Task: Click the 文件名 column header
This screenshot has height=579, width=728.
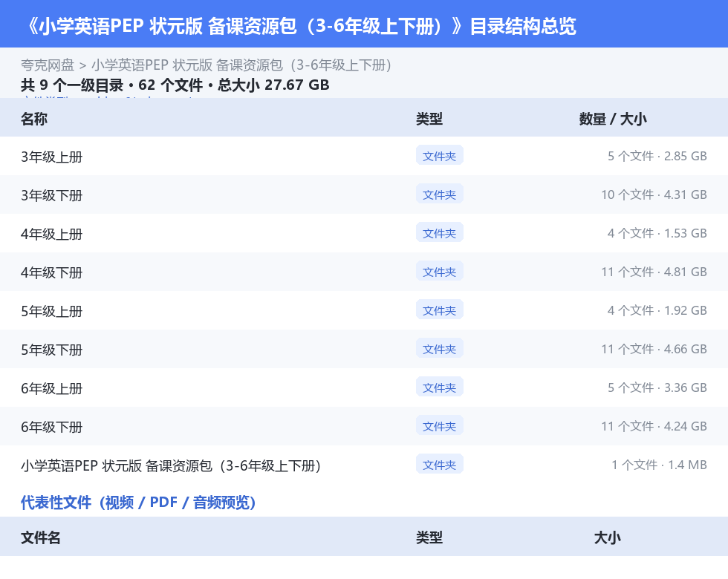Action: [40, 537]
